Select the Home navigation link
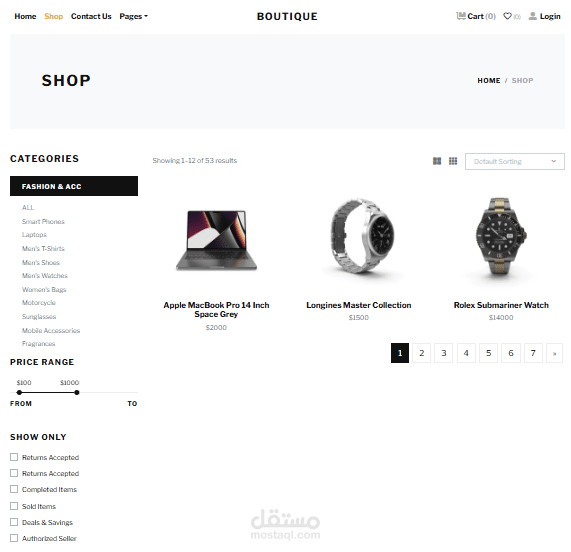The height and width of the screenshot is (552, 571). pos(25,16)
